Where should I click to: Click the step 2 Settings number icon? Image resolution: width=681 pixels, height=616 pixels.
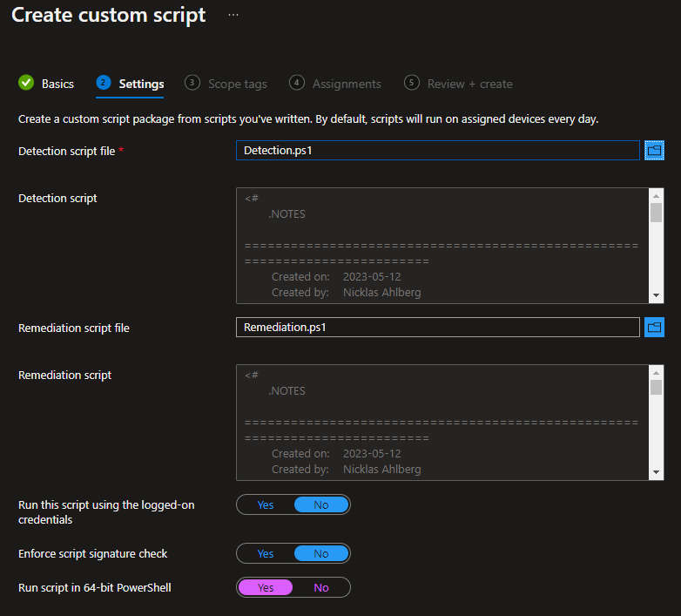[x=104, y=83]
